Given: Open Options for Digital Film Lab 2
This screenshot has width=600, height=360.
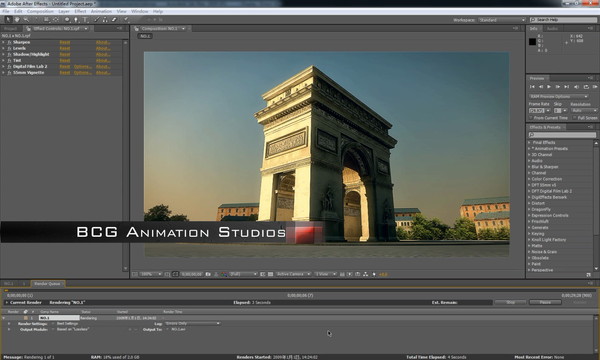Looking at the screenshot, I should (x=83, y=67).
